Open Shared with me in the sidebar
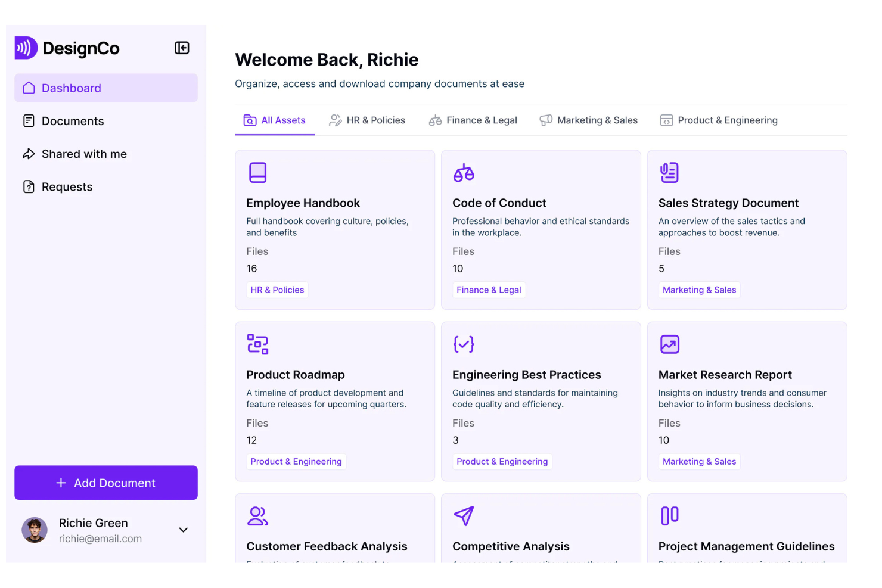Screen dimensions: 882x588 106,154
